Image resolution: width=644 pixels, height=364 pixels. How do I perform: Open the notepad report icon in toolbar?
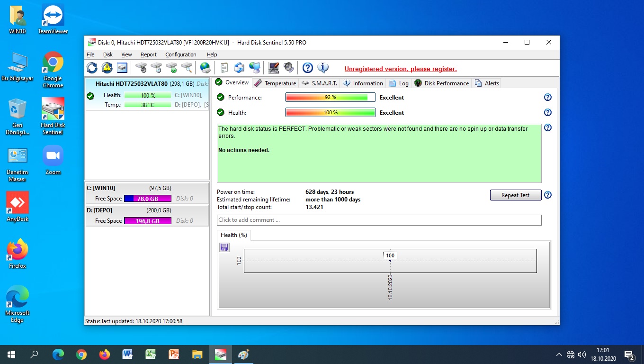[224, 68]
